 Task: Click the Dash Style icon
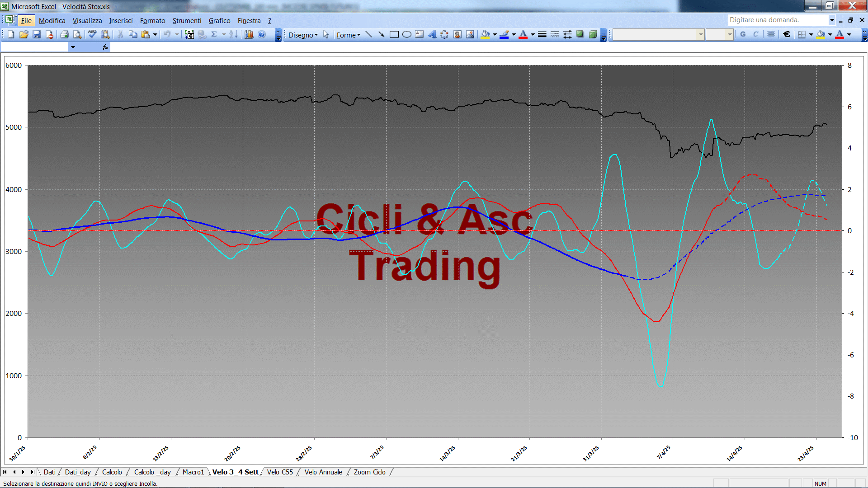tap(555, 34)
